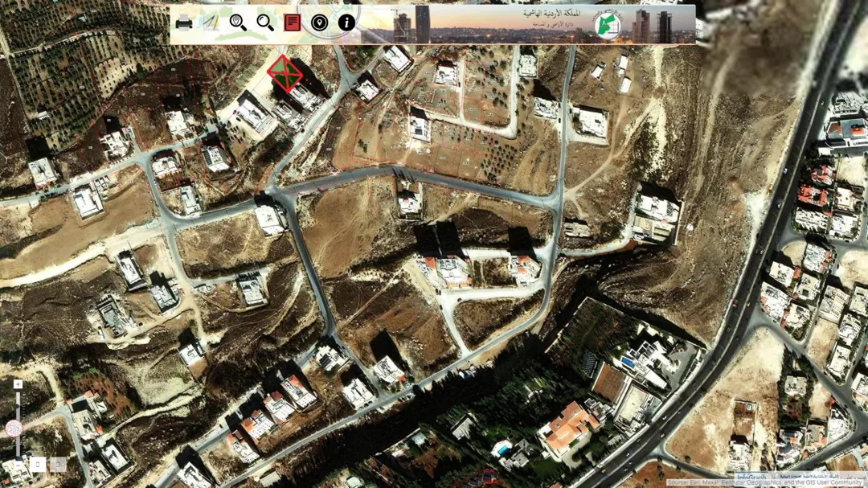868x488 pixels.
Task: Click the black circular location pin icon
Action: (319, 23)
